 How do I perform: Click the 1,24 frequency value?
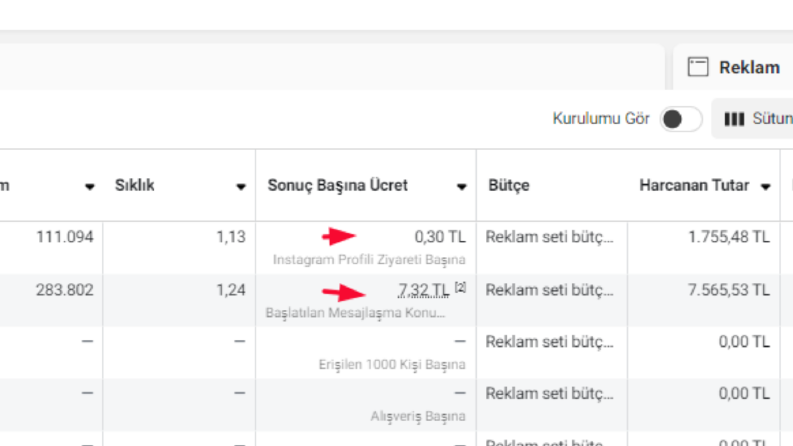231,290
